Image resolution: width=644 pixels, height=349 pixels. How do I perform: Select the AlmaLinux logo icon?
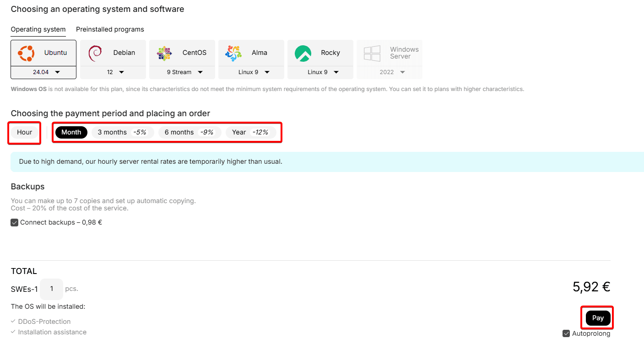click(233, 53)
